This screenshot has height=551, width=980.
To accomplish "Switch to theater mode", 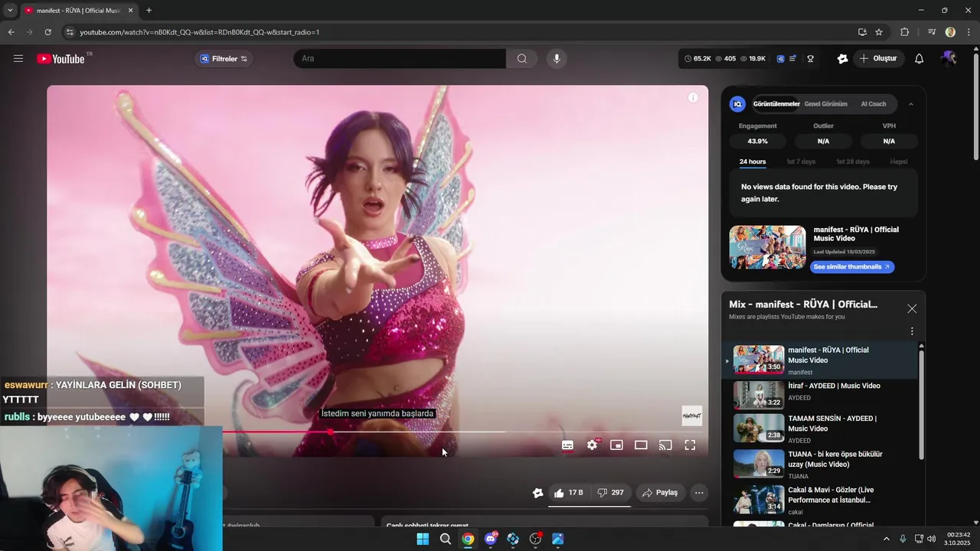I will (641, 445).
